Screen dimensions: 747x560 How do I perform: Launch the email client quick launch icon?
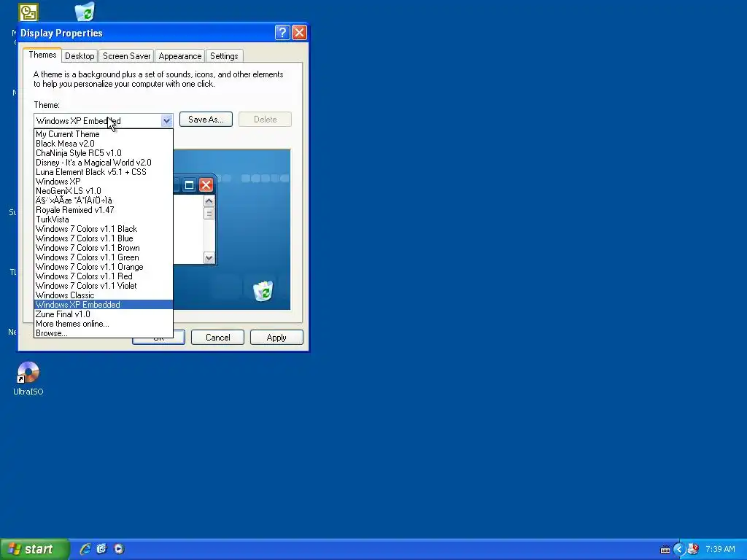coord(101,548)
